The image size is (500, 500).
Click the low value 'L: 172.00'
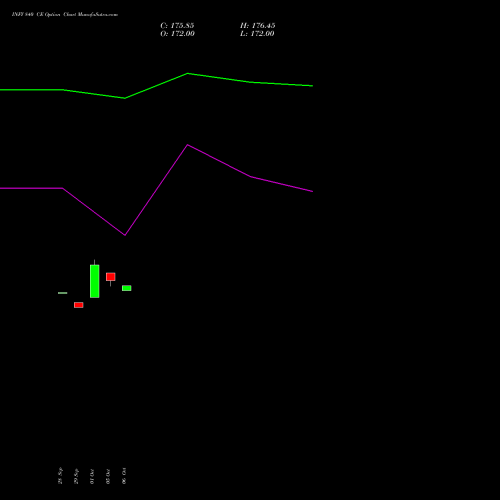click(x=257, y=34)
